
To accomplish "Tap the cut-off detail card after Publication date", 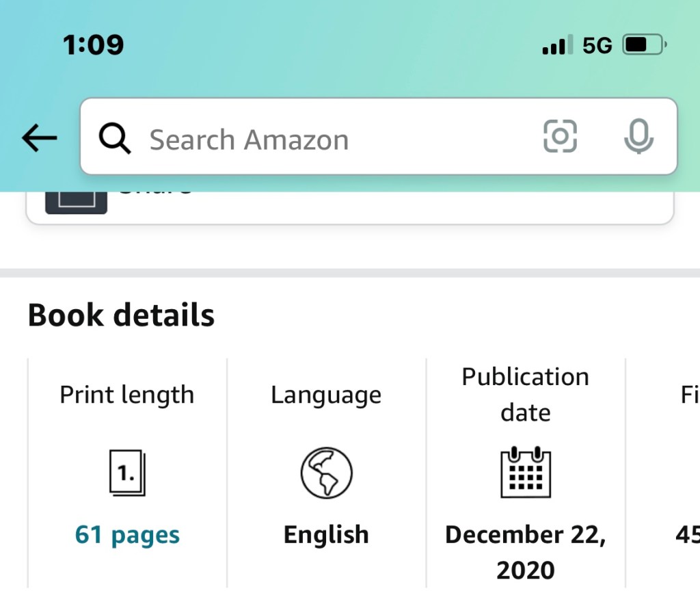I will click(x=686, y=472).
